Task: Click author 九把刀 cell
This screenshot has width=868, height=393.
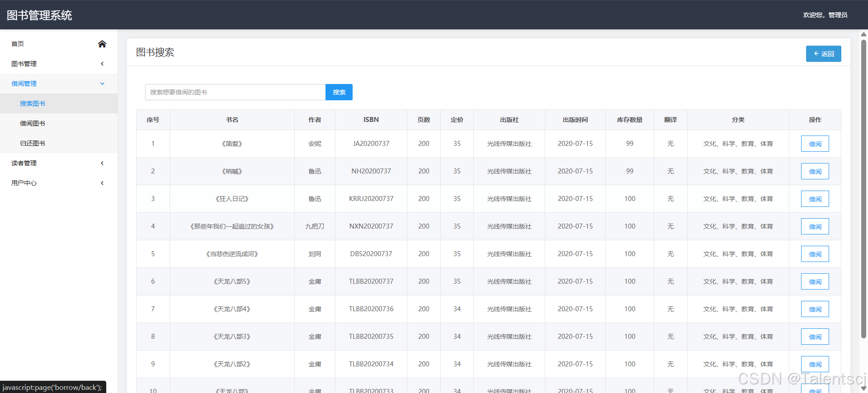Action: 315,226
